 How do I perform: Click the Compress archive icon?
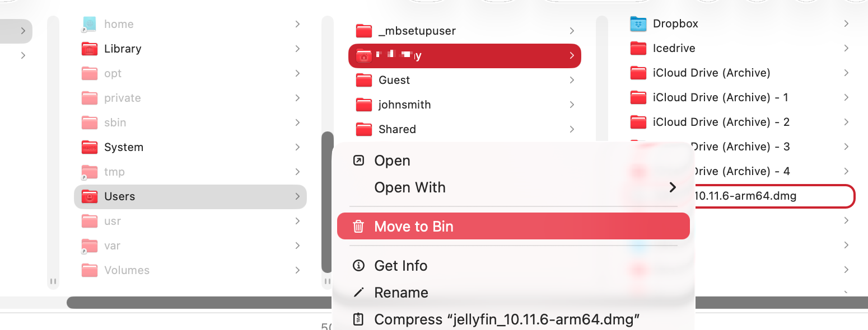pos(358,319)
